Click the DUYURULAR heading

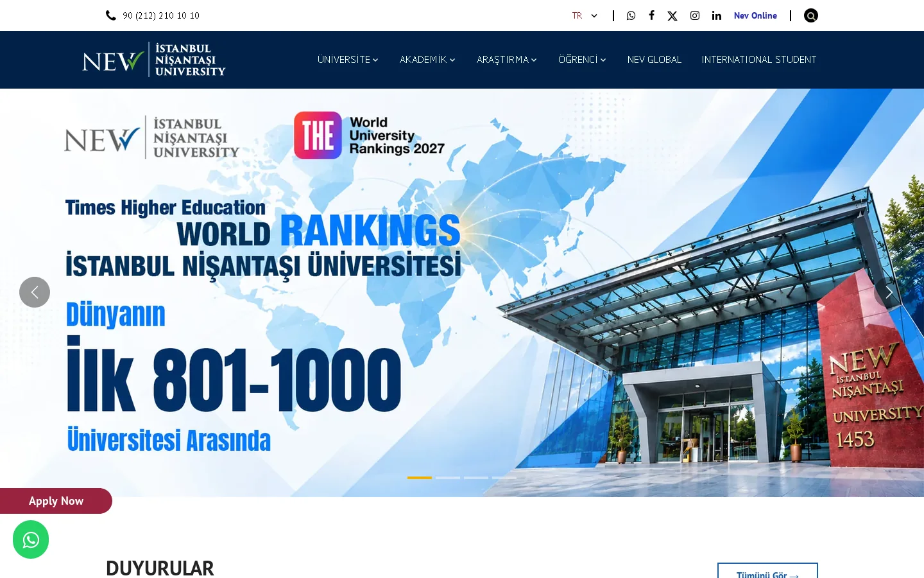[x=160, y=568]
